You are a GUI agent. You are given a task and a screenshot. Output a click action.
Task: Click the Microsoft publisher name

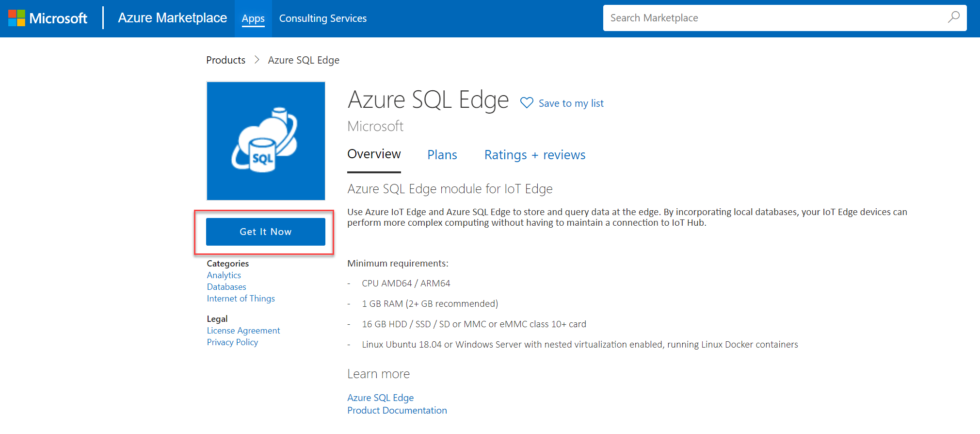coord(375,126)
